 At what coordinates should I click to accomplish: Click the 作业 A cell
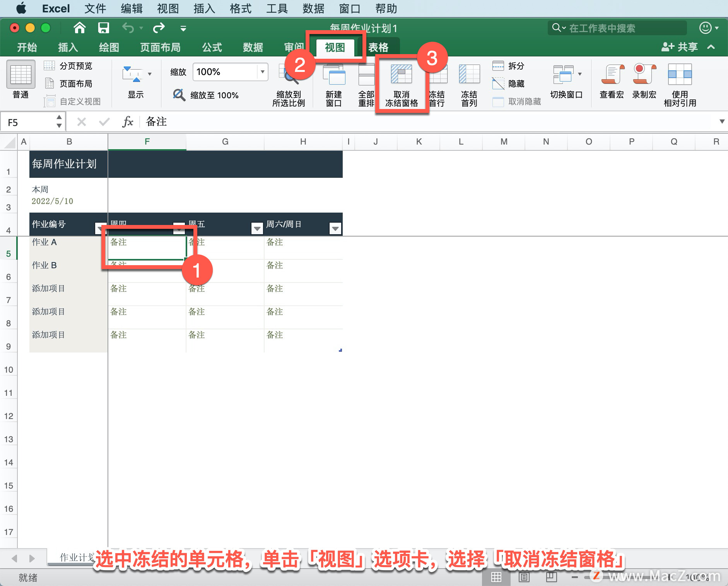click(68, 247)
